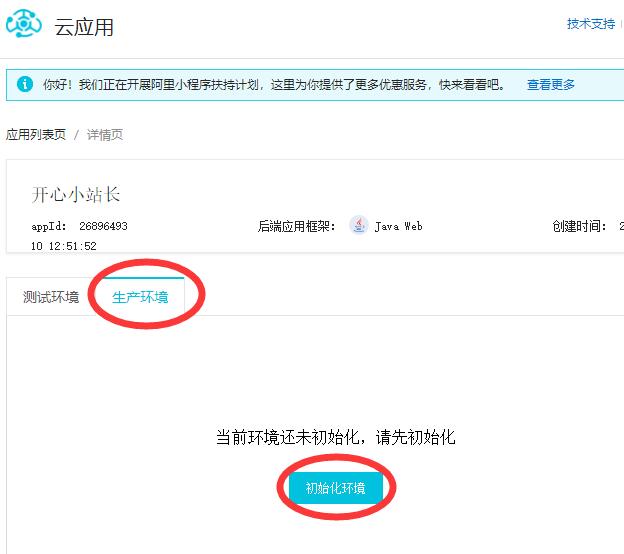624x554 pixels.
Task: Click the 云应用 cloud logo icon
Action: click(23, 24)
